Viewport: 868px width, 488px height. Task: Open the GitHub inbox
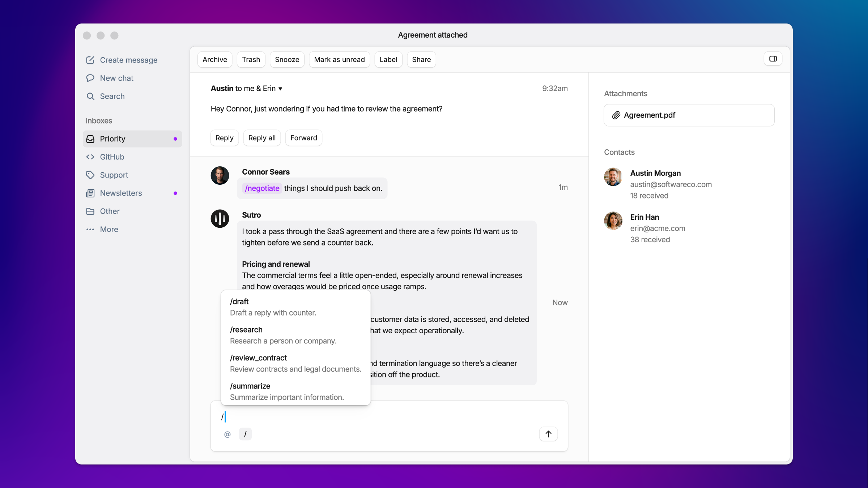pyautogui.click(x=112, y=157)
